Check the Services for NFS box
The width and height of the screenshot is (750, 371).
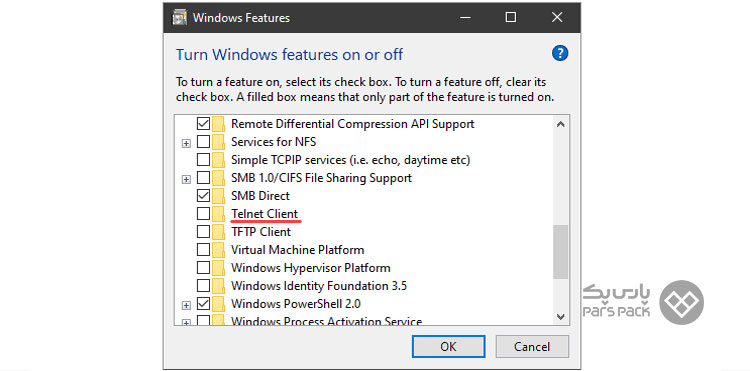(x=203, y=142)
